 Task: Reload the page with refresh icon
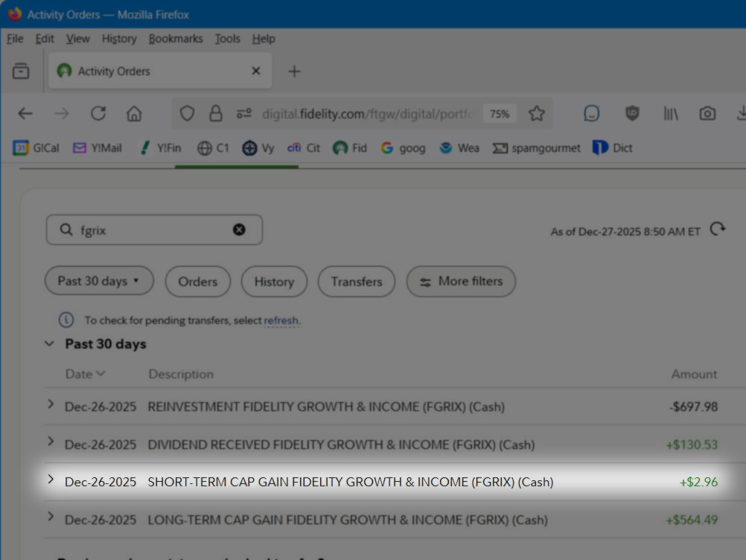pos(98,114)
